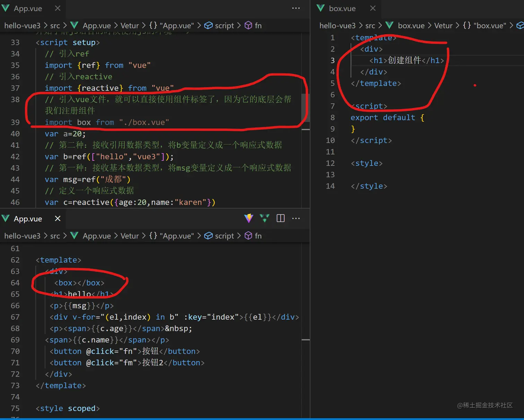Close the top-left App.vue tab

point(58,8)
